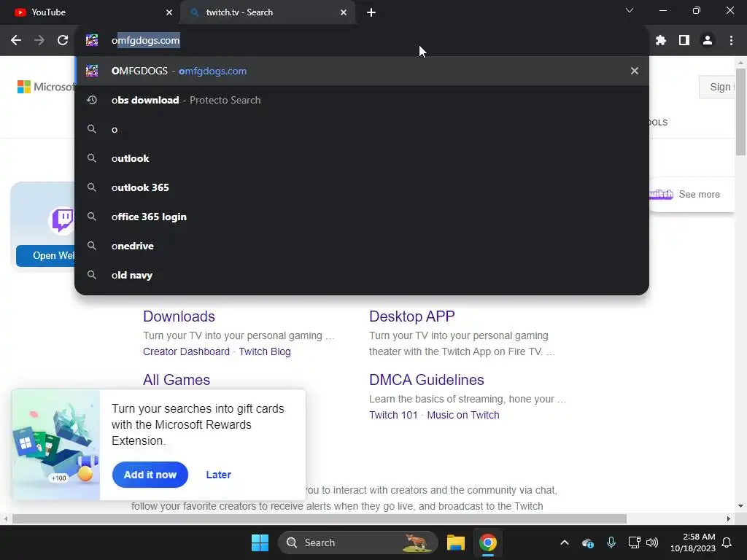Click the scroll-right arrow on the horizontal scrollbar
The width and height of the screenshot is (747, 560).
coord(729,518)
